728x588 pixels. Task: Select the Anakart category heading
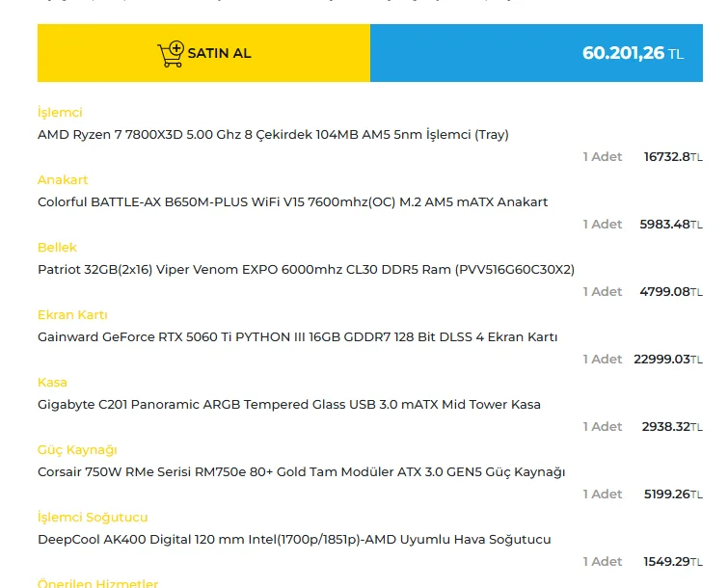(x=63, y=180)
